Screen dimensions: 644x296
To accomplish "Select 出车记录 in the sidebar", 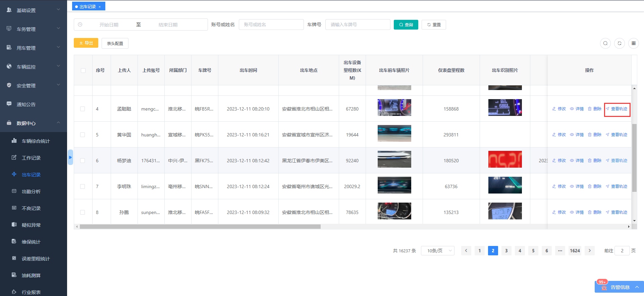I will (34, 175).
